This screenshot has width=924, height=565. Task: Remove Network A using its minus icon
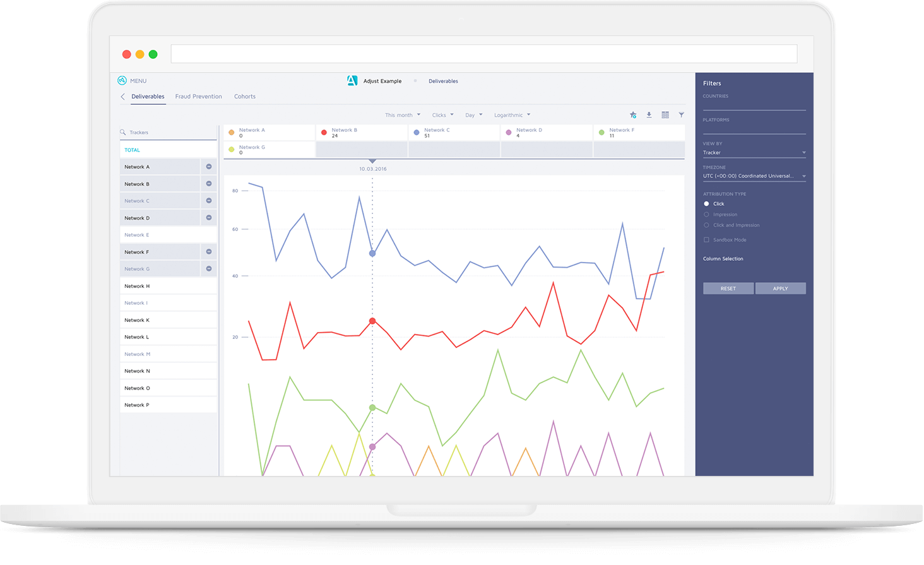[x=209, y=167]
